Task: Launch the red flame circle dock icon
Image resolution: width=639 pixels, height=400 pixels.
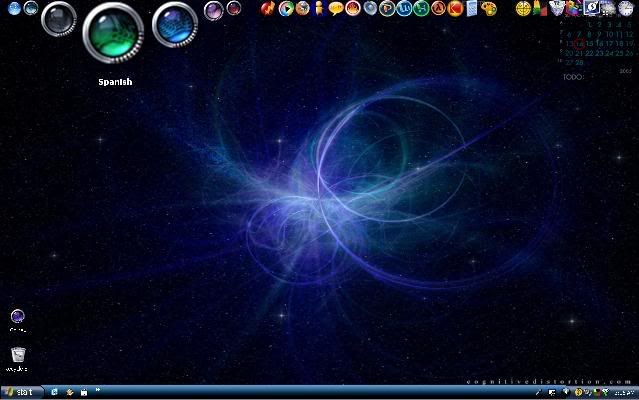Action: pyautogui.click(x=353, y=9)
